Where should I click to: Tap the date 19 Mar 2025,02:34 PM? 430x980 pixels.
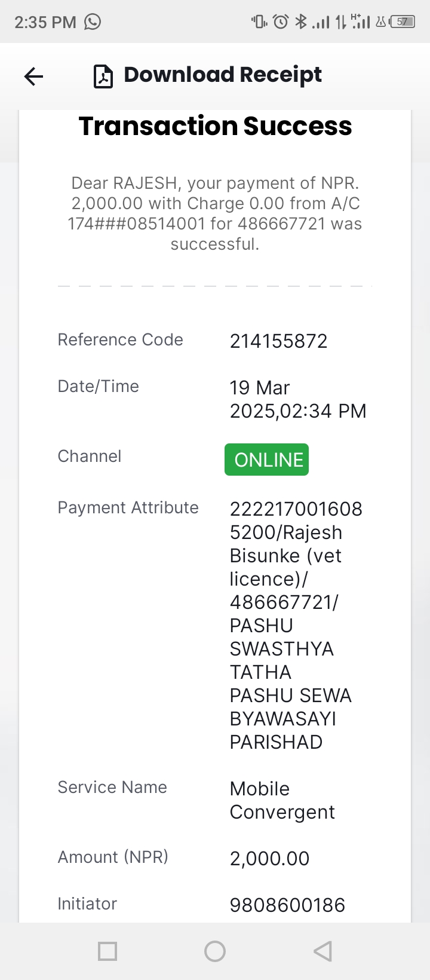coord(298,399)
